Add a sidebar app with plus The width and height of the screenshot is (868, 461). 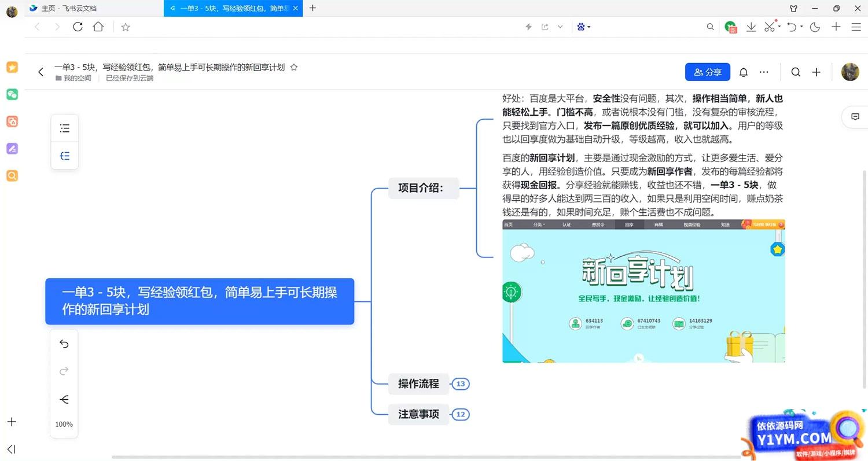click(x=12, y=422)
